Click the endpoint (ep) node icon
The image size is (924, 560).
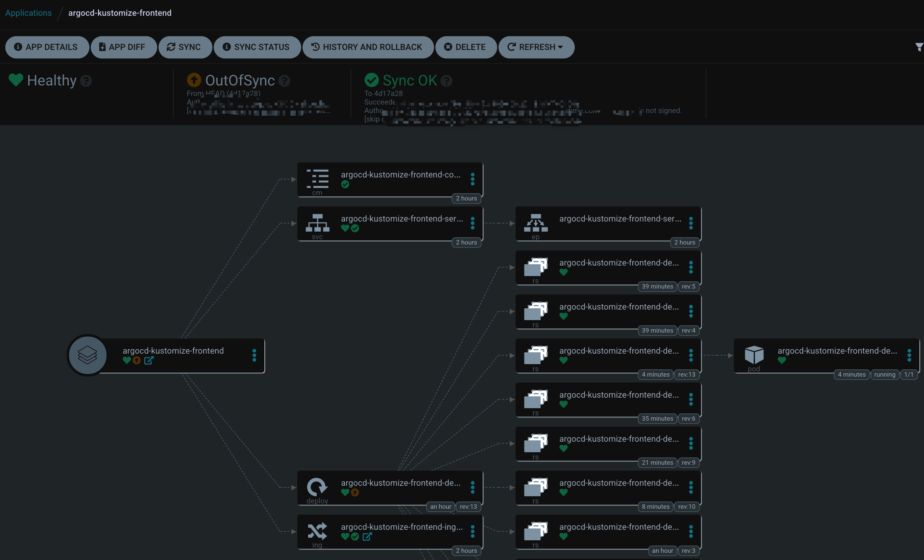[536, 222]
